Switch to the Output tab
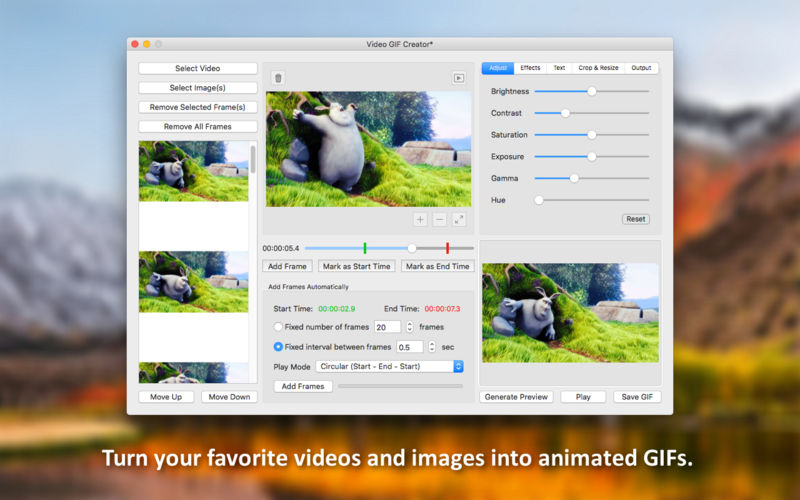 [x=641, y=68]
